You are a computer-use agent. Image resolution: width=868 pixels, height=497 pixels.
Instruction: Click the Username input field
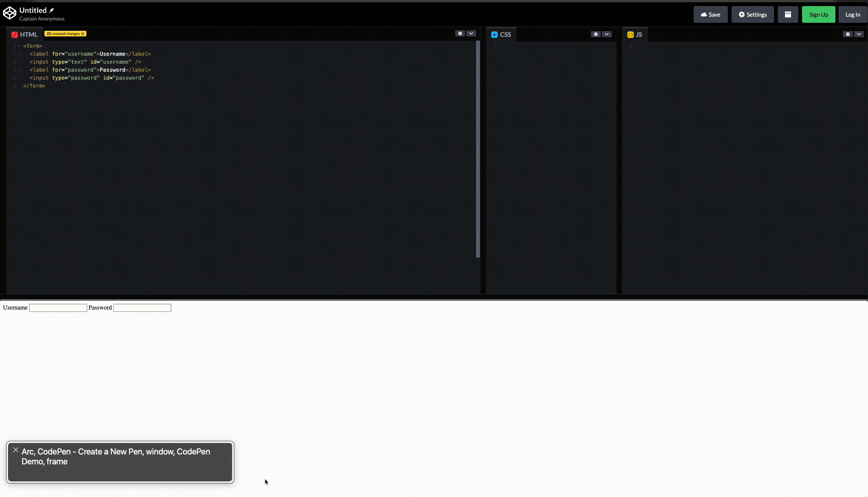coord(58,307)
